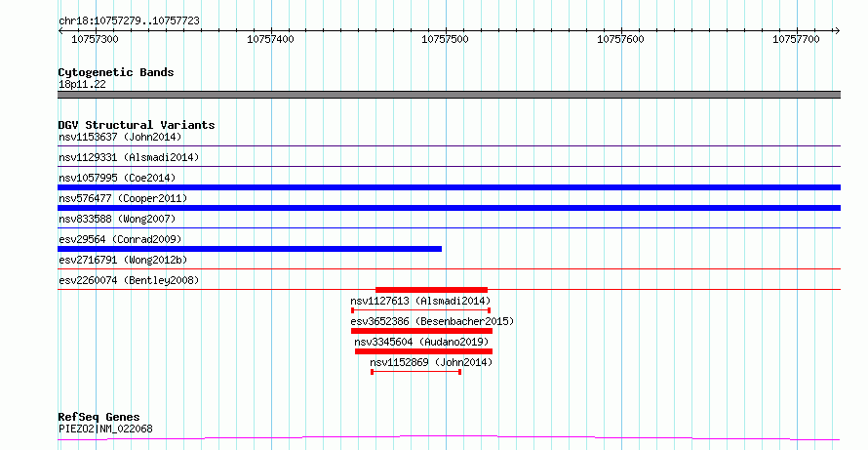Click the right arrow of the ruler
Viewport: 868px width, 450px height.
(x=837, y=31)
